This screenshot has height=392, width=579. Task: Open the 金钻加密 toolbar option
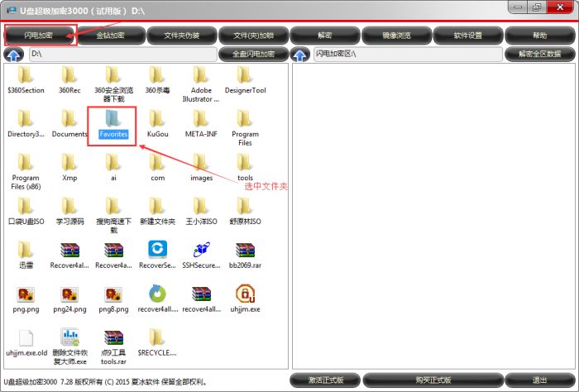tap(111, 36)
